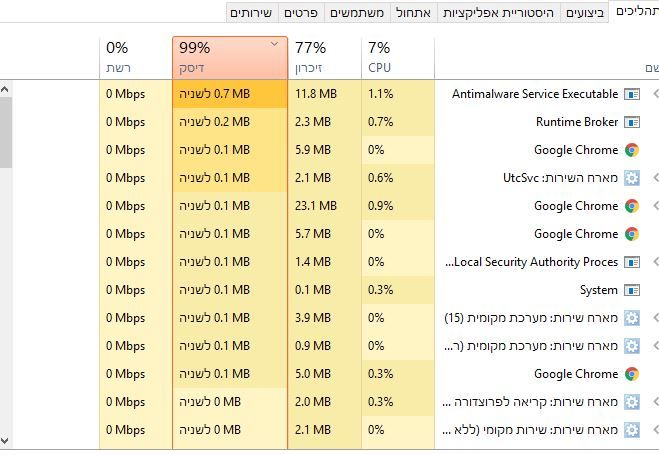Select the Google Chrome row using 5.7 MB
659x455 pixels.
point(330,234)
